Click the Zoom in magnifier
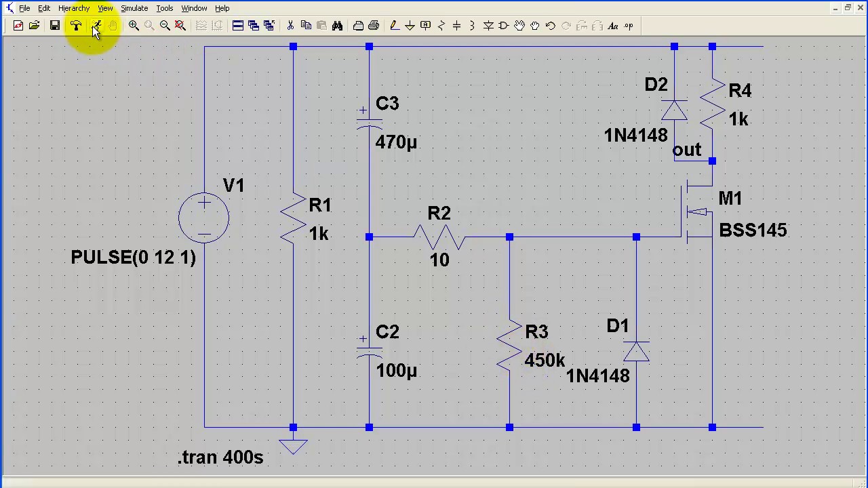Image resolution: width=868 pixels, height=488 pixels. click(x=134, y=26)
